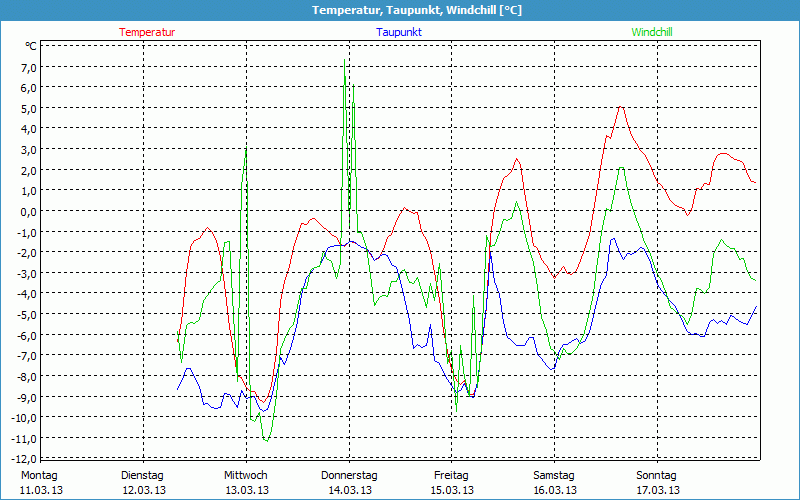Select the Sonntag 17.03.13 date label
The width and height of the screenshot is (800, 500).
[x=656, y=482]
